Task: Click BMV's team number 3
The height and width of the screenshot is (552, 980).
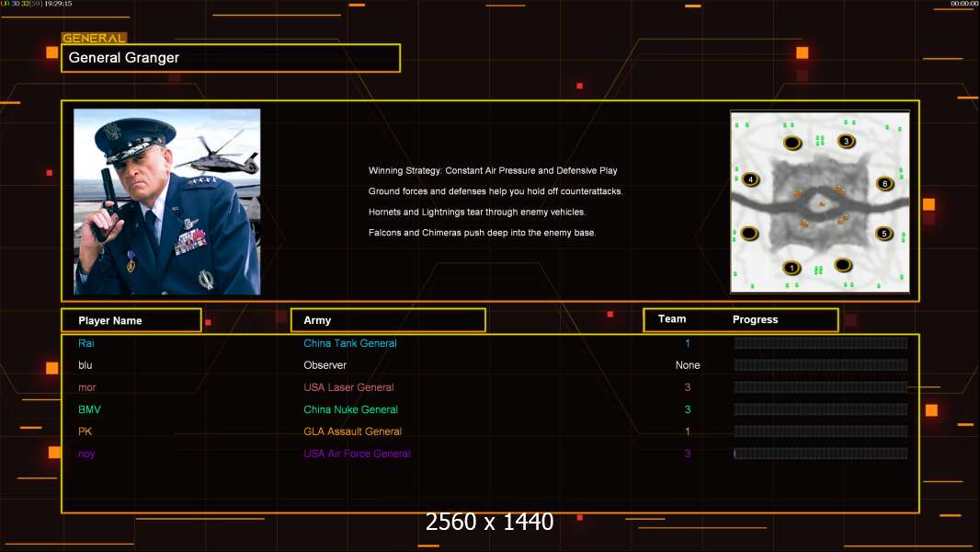Action: [x=688, y=409]
